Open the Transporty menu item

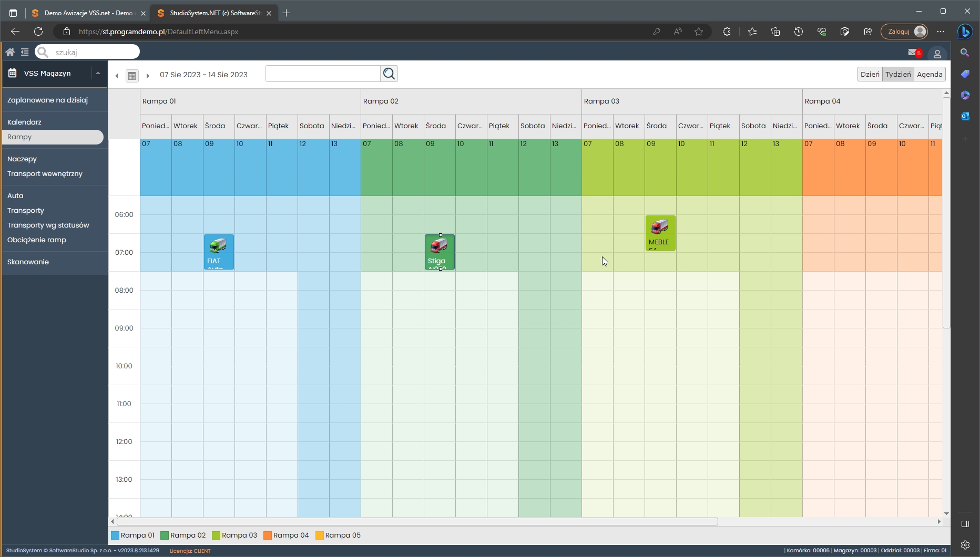coord(26,210)
